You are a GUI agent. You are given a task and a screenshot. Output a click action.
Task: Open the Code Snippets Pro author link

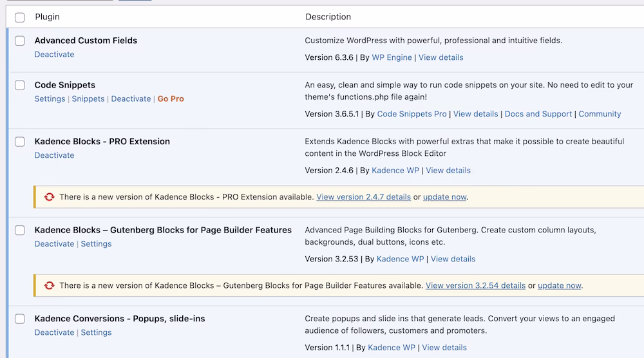tap(412, 114)
